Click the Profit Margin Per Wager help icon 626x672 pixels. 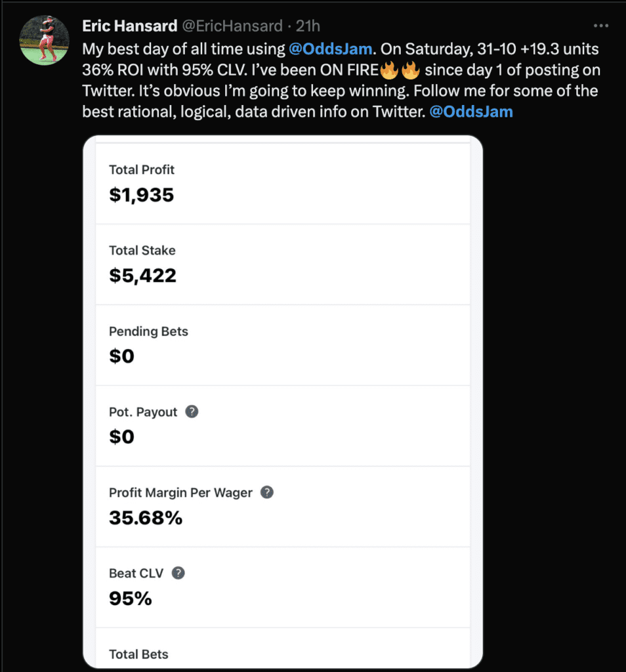click(x=267, y=492)
